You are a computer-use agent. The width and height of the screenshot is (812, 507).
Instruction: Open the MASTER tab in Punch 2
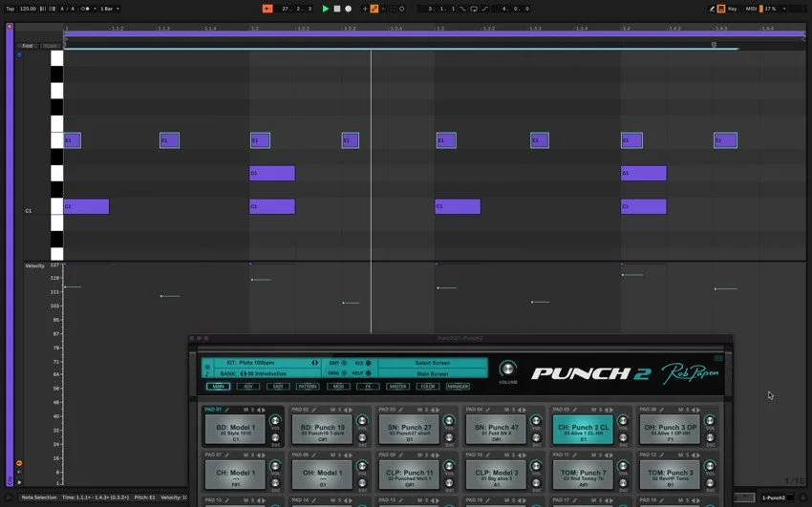point(397,387)
